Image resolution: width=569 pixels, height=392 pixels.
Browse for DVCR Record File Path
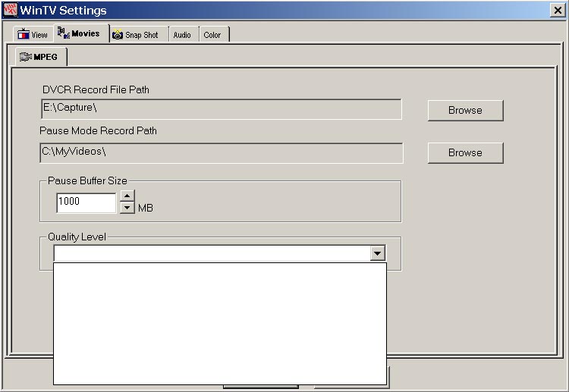pos(465,110)
